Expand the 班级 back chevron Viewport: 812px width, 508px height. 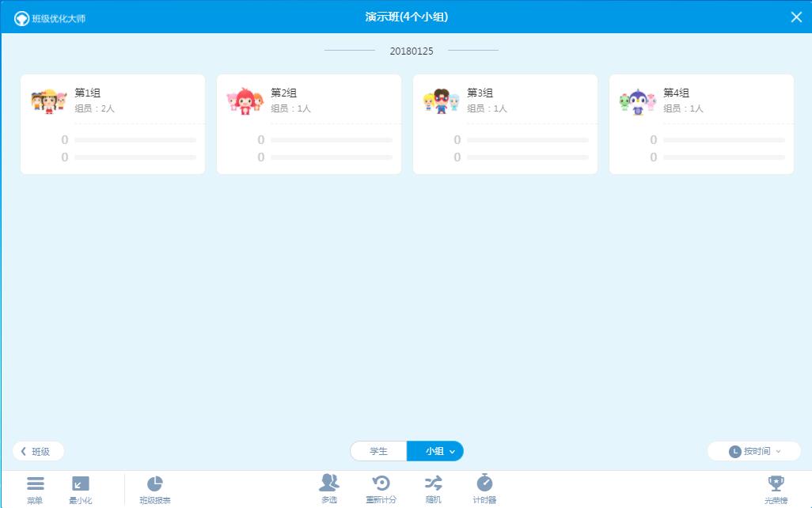22,451
